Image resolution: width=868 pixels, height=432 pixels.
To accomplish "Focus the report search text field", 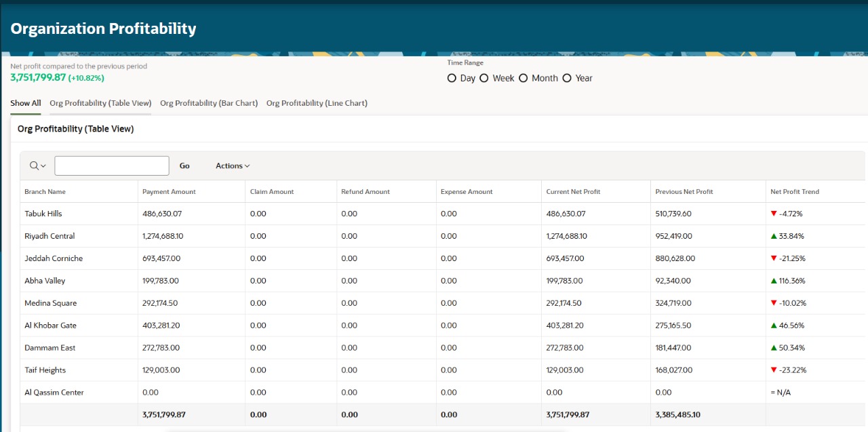I will coord(112,166).
